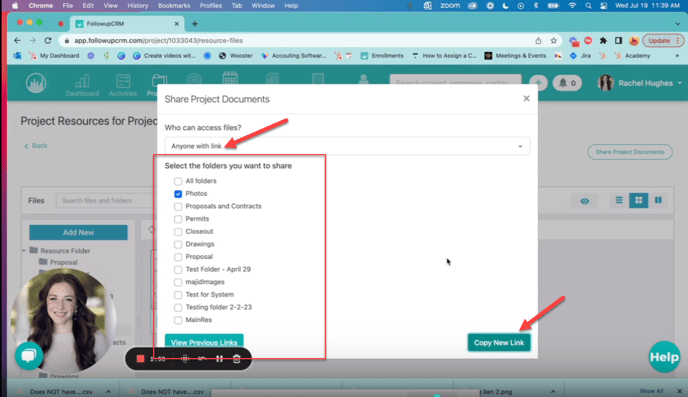Stop recording with red square button
The image size is (688, 397).
(x=140, y=359)
